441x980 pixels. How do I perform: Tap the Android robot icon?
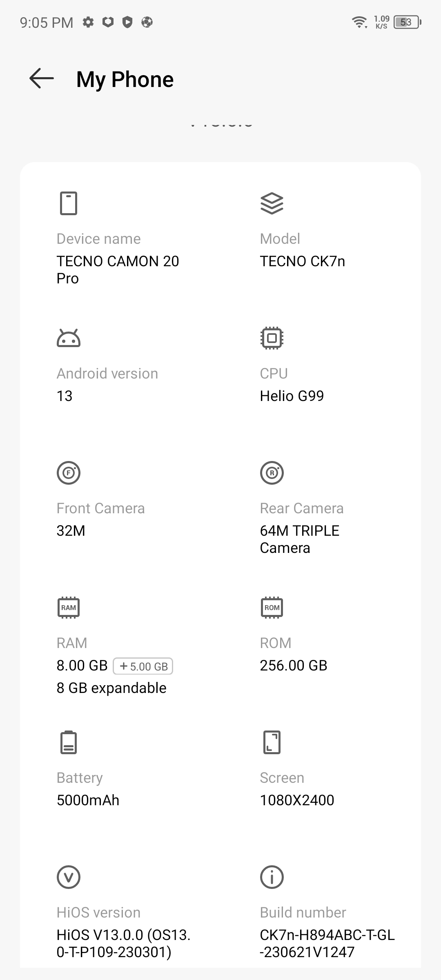(x=69, y=338)
